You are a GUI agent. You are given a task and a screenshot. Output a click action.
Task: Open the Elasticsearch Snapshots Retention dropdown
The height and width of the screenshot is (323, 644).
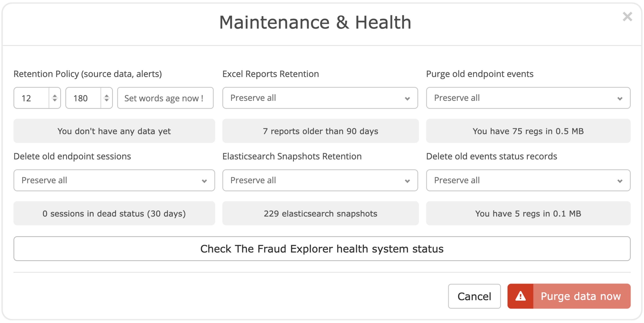pyautogui.click(x=320, y=180)
